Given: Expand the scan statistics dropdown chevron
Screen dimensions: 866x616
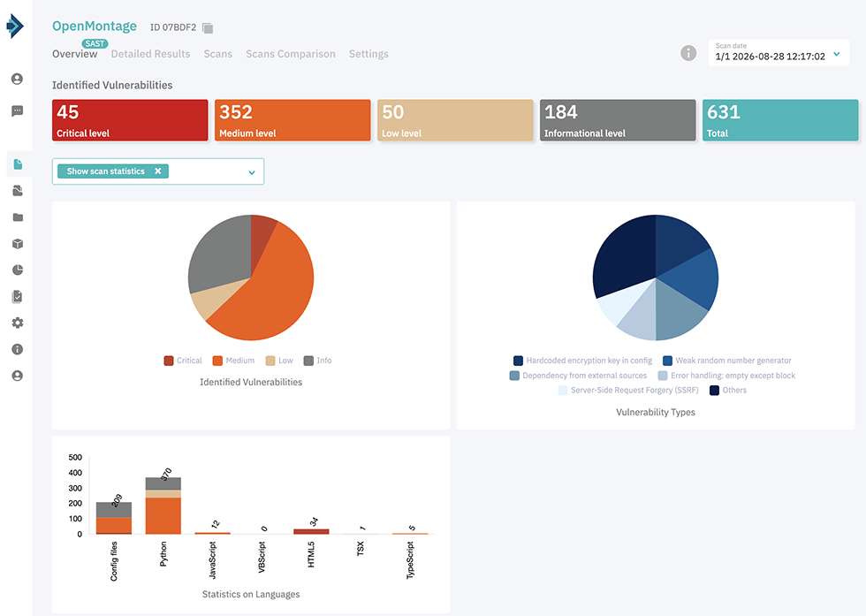Looking at the screenshot, I should tap(252, 172).
